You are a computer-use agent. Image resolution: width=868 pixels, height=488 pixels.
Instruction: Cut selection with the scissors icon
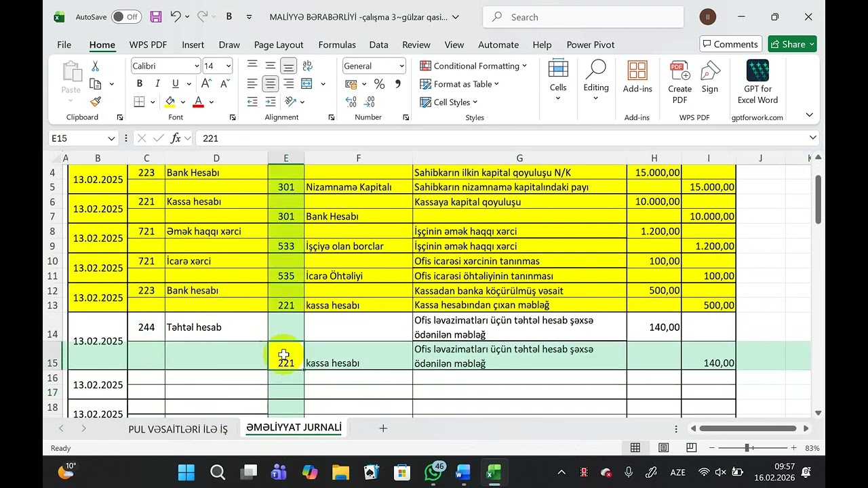[95, 66]
